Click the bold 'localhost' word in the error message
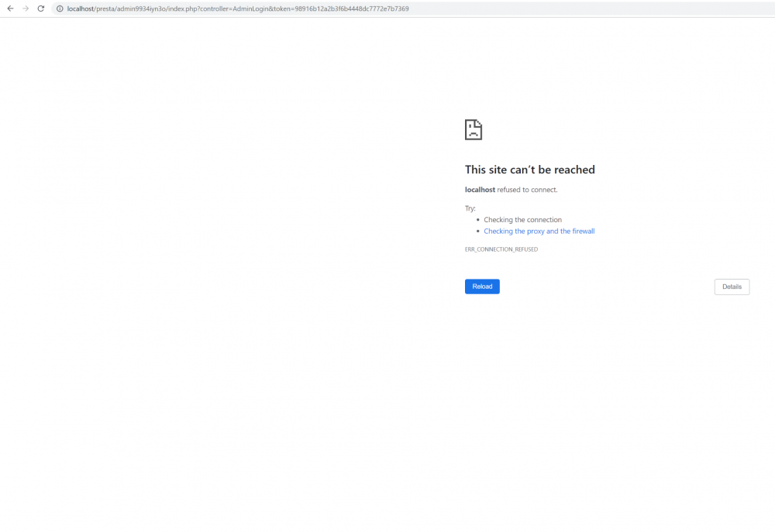The width and height of the screenshot is (775, 532). point(480,189)
